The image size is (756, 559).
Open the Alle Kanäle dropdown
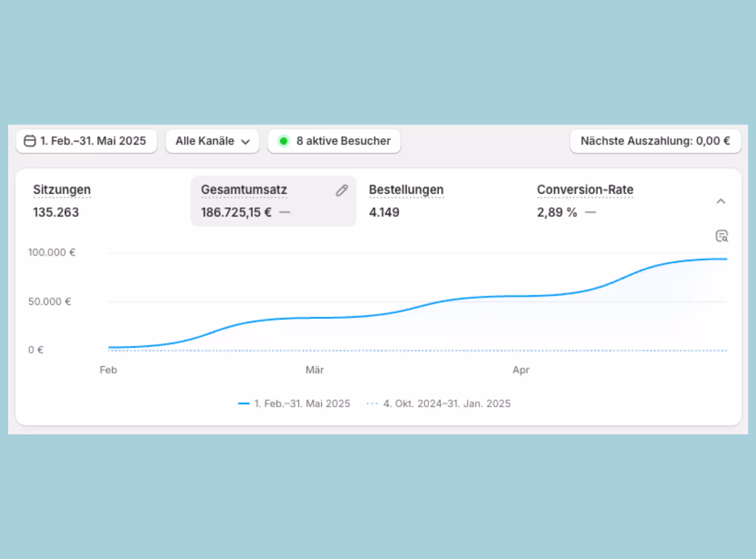tap(212, 141)
